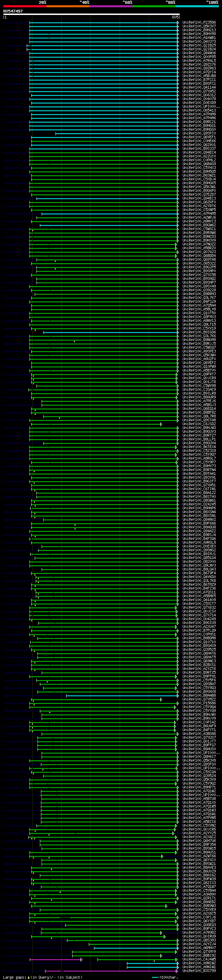Select the UniRef100_C5Z3S9 hit label

pyautogui.click(x=199, y=451)
